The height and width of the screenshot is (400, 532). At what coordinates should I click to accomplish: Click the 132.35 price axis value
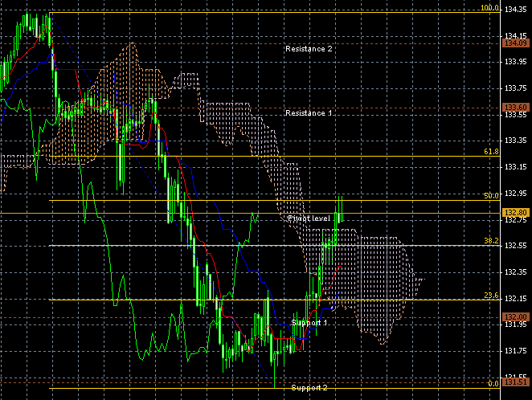pyautogui.click(x=516, y=271)
